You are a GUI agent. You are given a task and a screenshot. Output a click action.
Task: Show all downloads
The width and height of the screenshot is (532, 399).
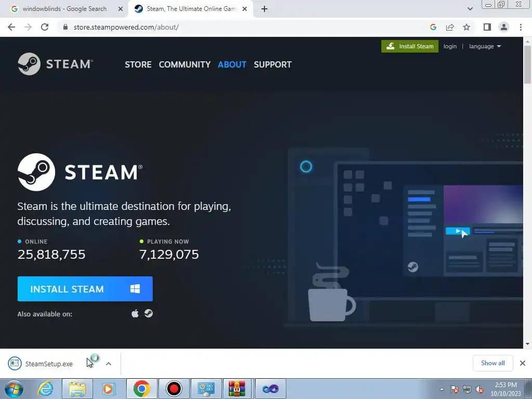point(493,363)
